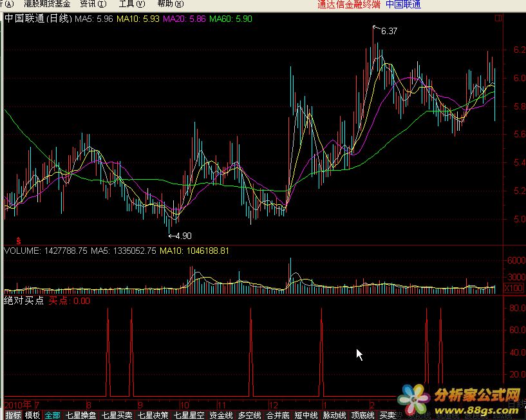Open the 工具(V) menu
Viewport: 526px width, 420px height.
(x=132, y=4)
